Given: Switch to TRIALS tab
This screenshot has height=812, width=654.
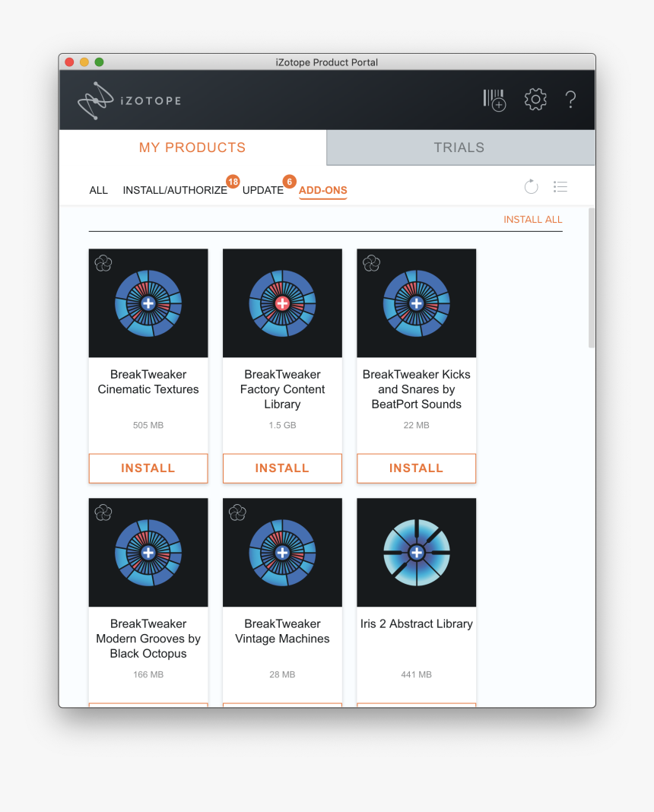Looking at the screenshot, I should point(460,147).
